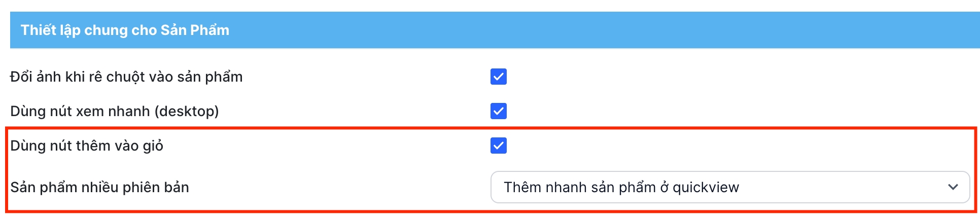Click the blue checkmark for desktop quick view
The width and height of the screenshot is (980, 216).
[498, 111]
